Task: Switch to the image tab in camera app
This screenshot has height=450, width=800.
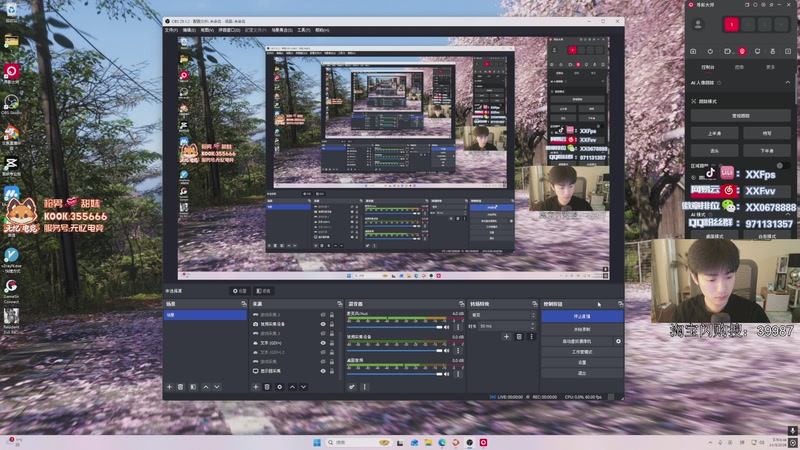Action: coord(739,67)
